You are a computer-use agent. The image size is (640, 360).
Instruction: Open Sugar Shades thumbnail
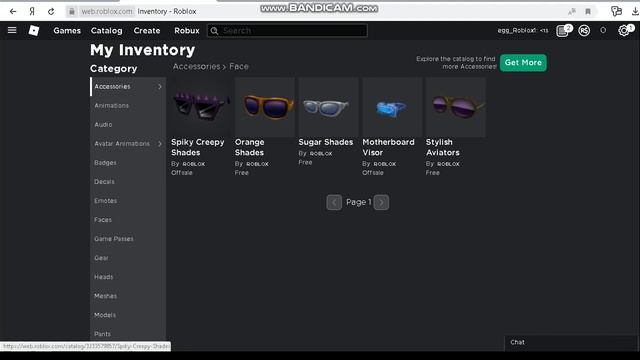pyautogui.click(x=328, y=107)
